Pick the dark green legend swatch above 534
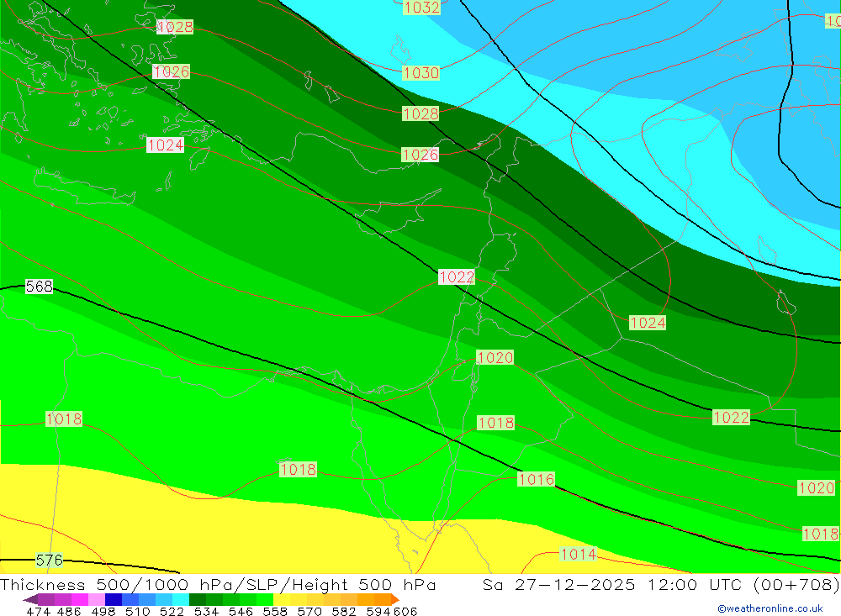Image resolution: width=841 pixels, height=616 pixels. point(198,599)
